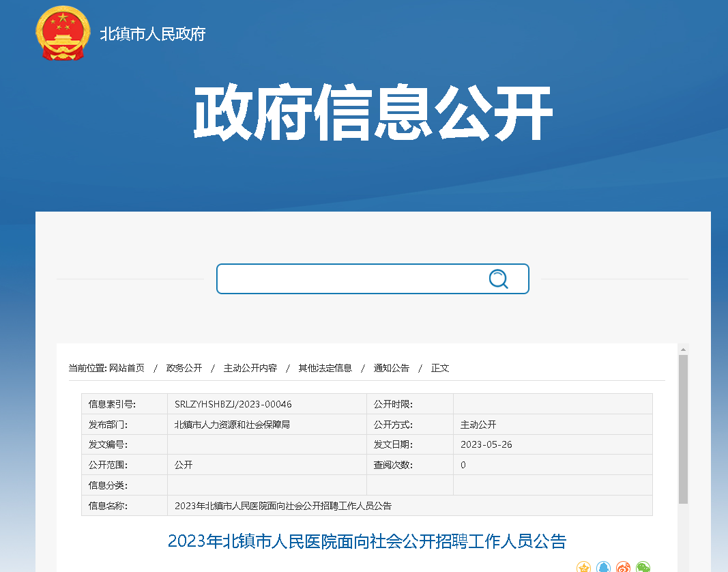The image size is (728, 572).
Task: Open 政务公开 breadcrumb link
Action: coord(184,368)
